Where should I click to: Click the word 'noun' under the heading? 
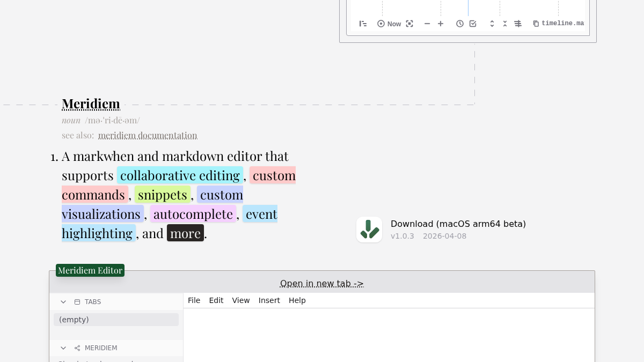coord(71,120)
